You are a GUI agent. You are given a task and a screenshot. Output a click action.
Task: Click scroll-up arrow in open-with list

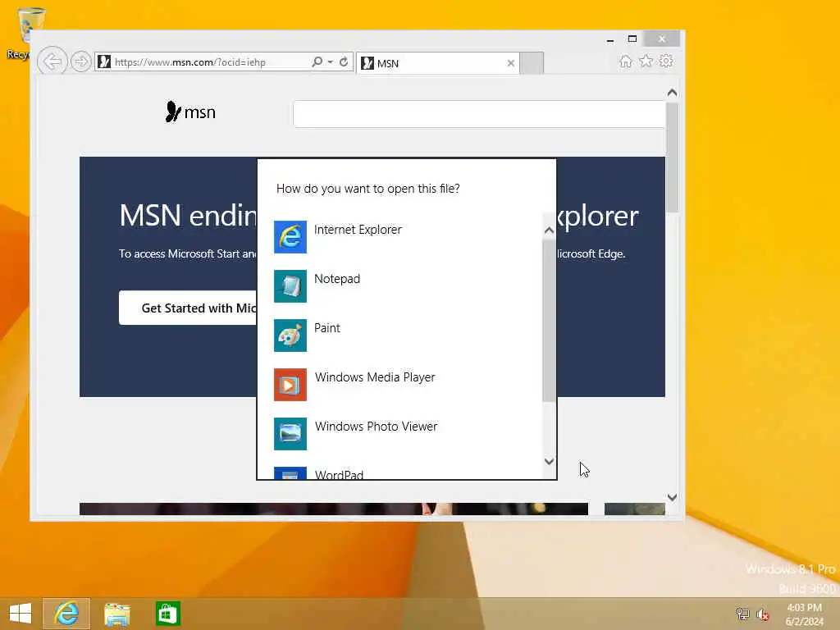click(x=549, y=231)
